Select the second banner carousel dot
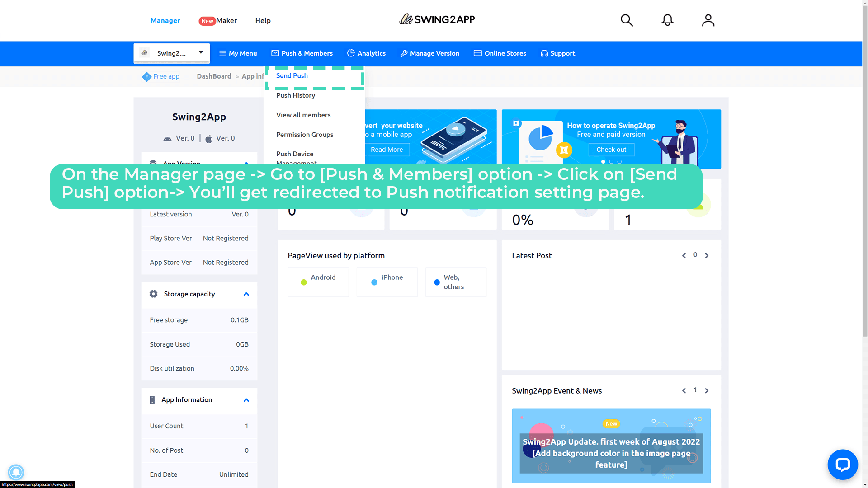 [611, 162]
